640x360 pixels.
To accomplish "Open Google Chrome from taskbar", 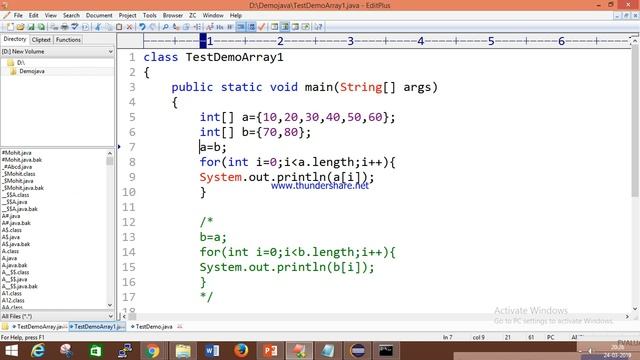I will coord(152,351).
